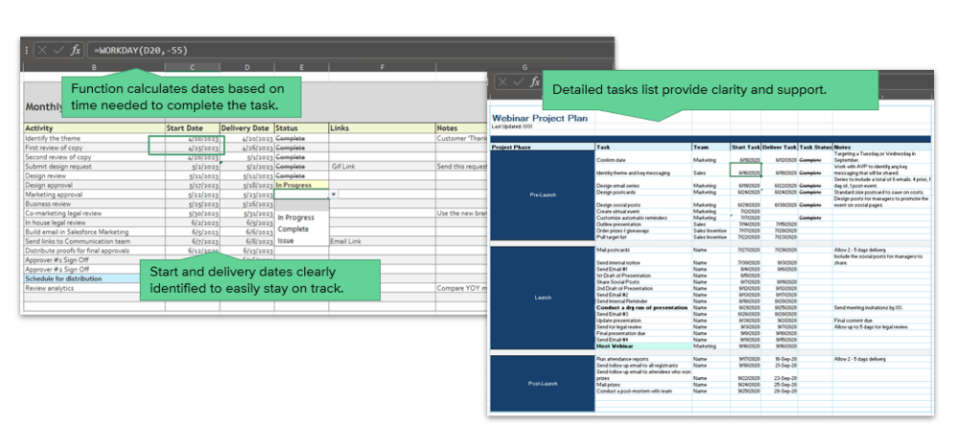Select column D header
Screen dimensions: 980x425
pyautogui.click(x=246, y=67)
